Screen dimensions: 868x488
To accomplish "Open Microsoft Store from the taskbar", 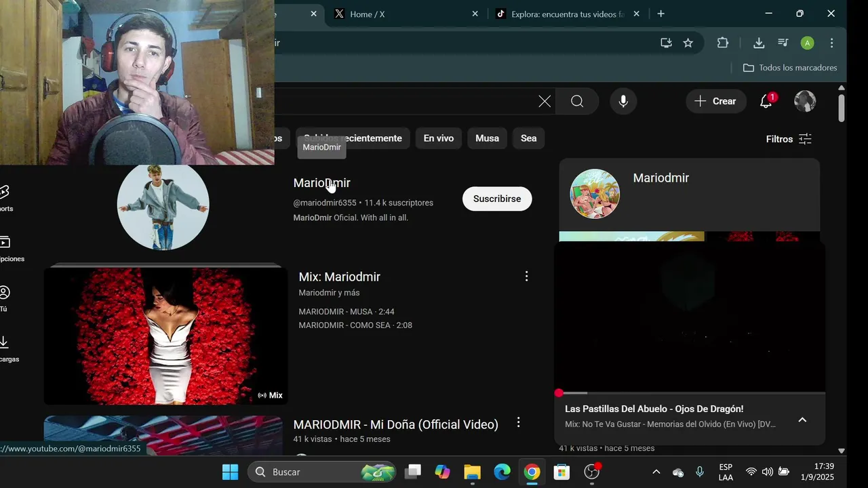I will pyautogui.click(x=561, y=472).
